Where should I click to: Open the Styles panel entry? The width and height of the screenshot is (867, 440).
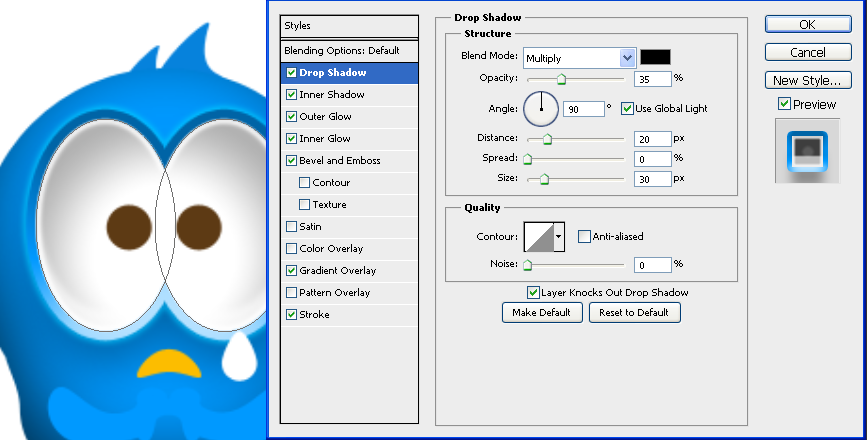pos(349,26)
